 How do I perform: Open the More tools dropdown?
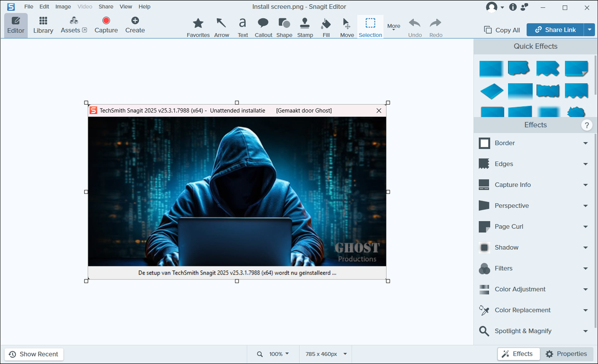pyautogui.click(x=394, y=27)
